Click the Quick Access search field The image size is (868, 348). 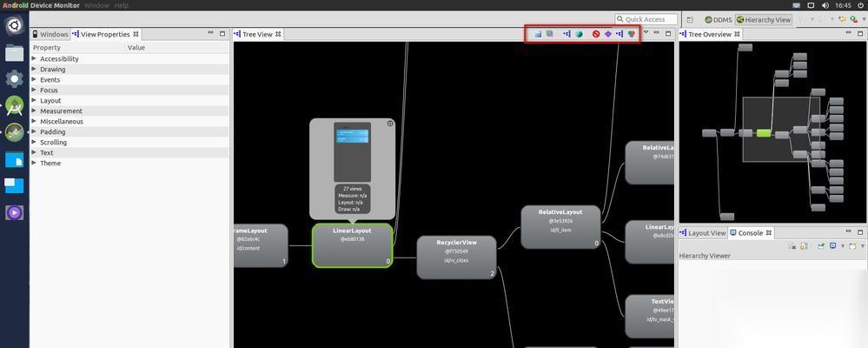[646, 19]
